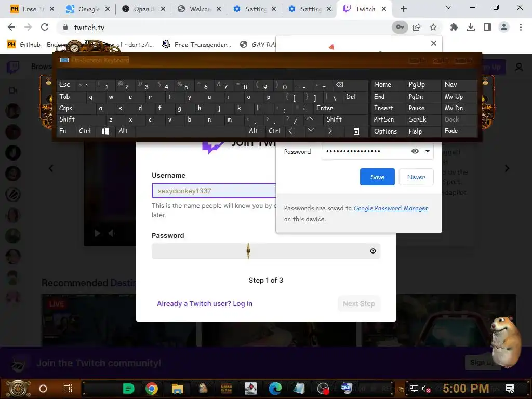Click the Enter key on On-Screen Keyboard
Image resolution: width=532 pixels, height=399 pixels.
tap(341, 108)
